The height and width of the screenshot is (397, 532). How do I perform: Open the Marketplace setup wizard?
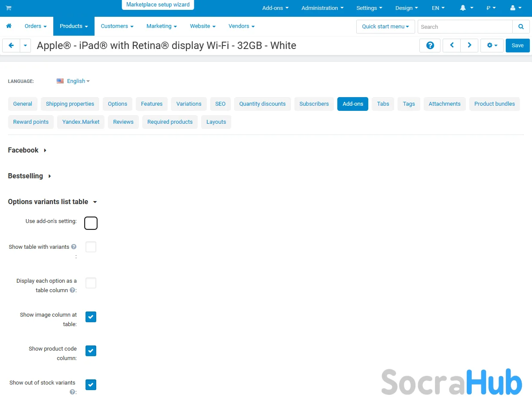[158, 5]
